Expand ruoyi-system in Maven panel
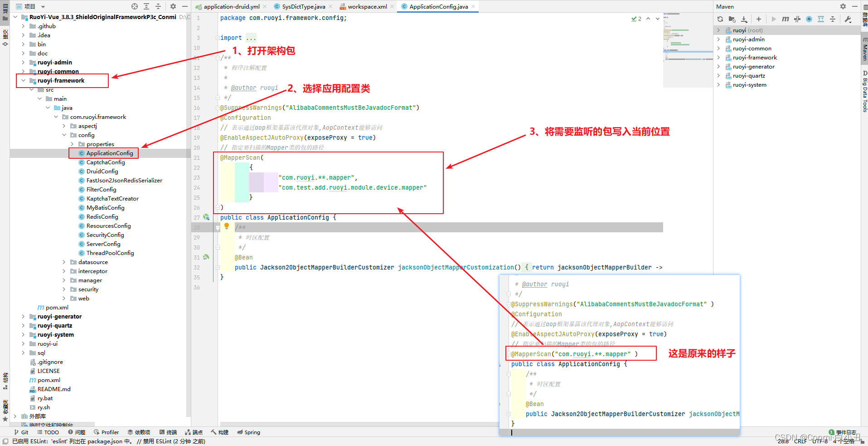Screen dimensions: 868x446 [x=718, y=85]
